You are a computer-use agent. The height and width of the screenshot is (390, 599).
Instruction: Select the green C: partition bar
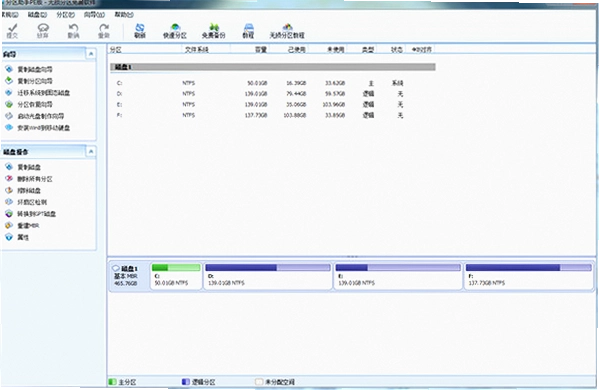pos(176,267)
